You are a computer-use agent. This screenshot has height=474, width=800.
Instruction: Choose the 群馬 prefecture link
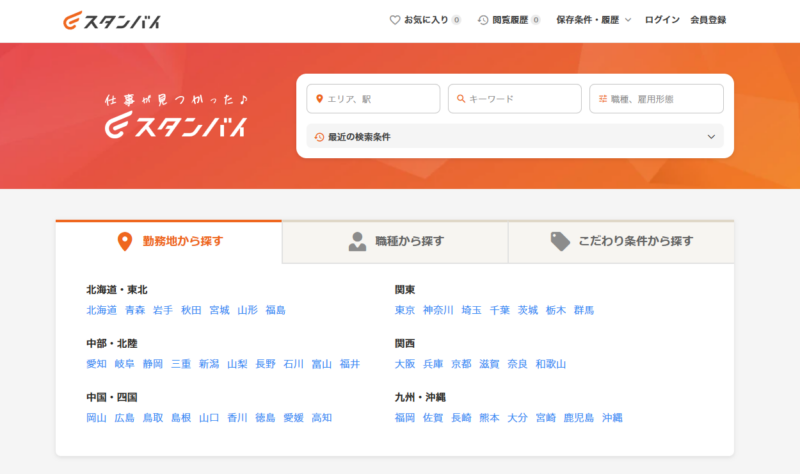584,310
